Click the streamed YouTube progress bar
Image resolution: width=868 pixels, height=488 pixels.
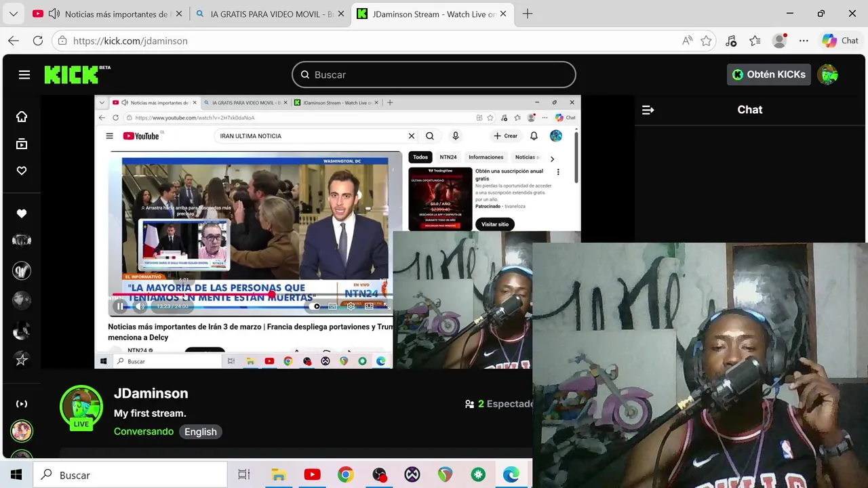point(252,295)
